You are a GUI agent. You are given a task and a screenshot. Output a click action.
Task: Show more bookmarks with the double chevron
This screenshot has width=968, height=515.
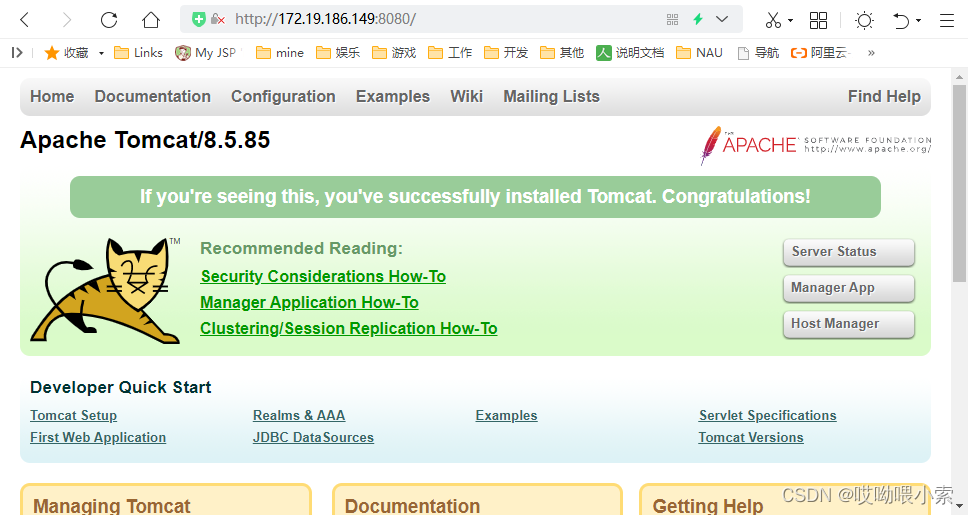tap(871, 52)
